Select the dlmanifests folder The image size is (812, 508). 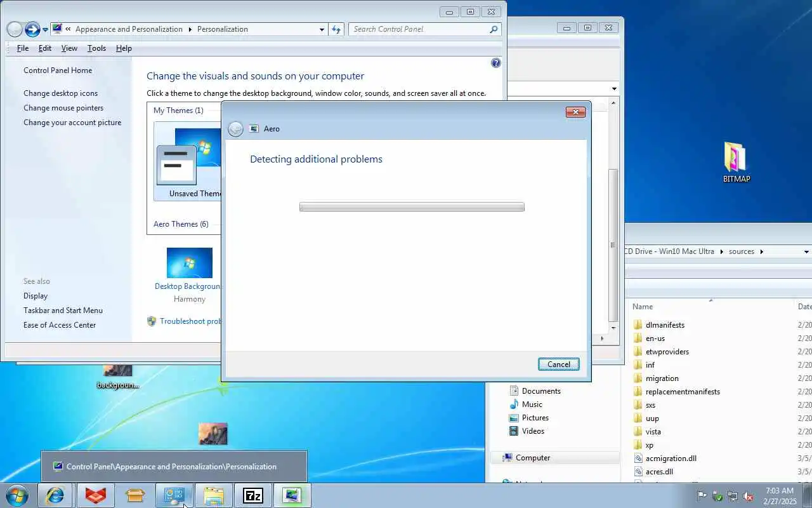(x=665, y=325)
